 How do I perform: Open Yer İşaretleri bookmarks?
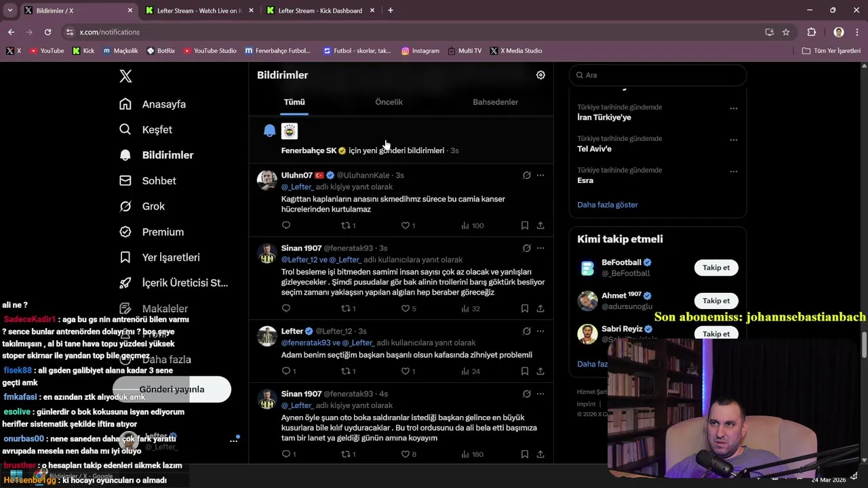(160, 258)
